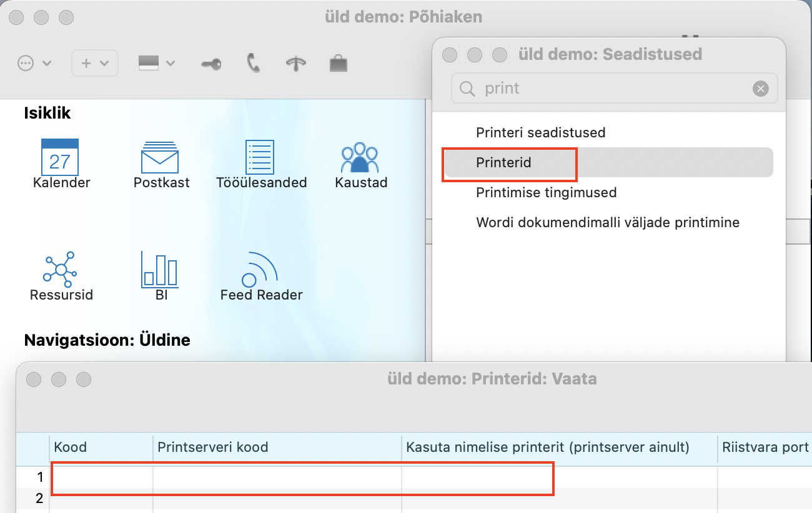Select 'Printimise tingimused' setting
Image resolution: width=812 pixels, height=513 pixels.
(x=546, y=192)
